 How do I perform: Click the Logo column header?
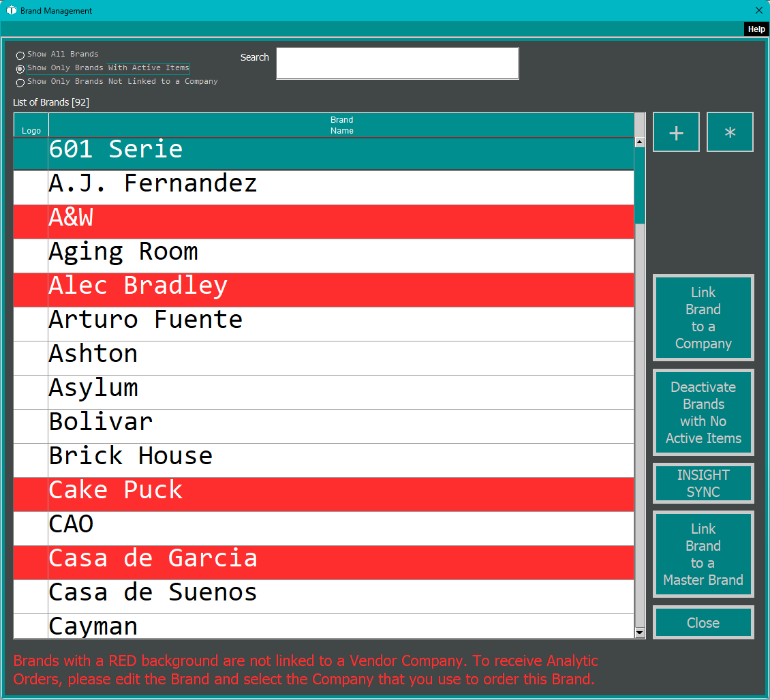pyautogui.click(x=31, y=125)
